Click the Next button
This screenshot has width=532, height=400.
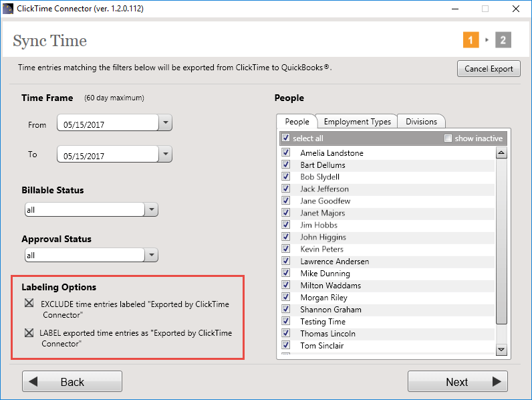coord(458,382)
